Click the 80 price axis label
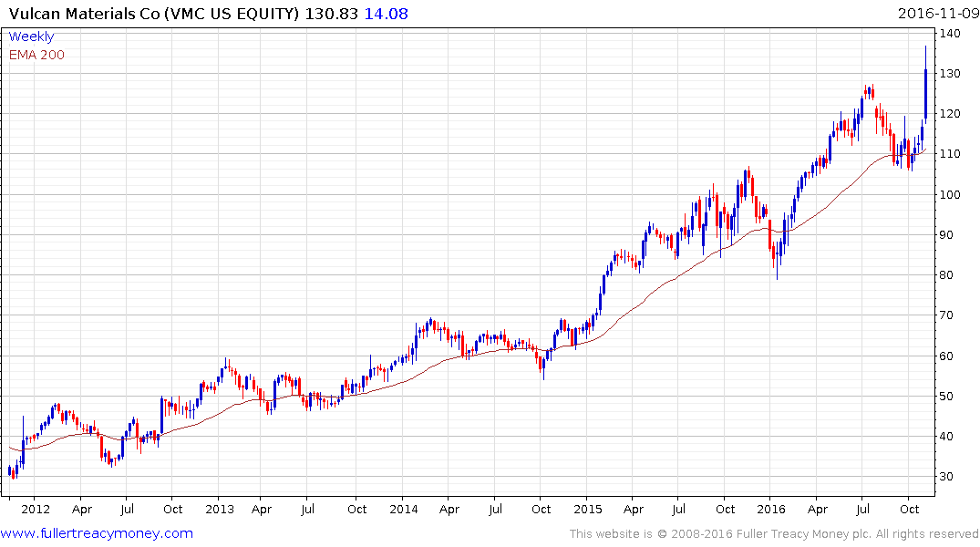980x547 pixels. tap(946, 275)
